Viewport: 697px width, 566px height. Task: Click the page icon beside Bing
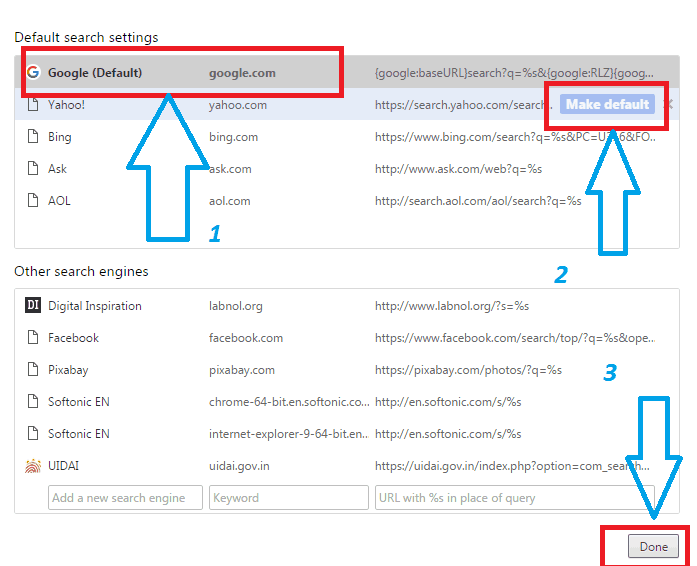click(x=33, y=136)
